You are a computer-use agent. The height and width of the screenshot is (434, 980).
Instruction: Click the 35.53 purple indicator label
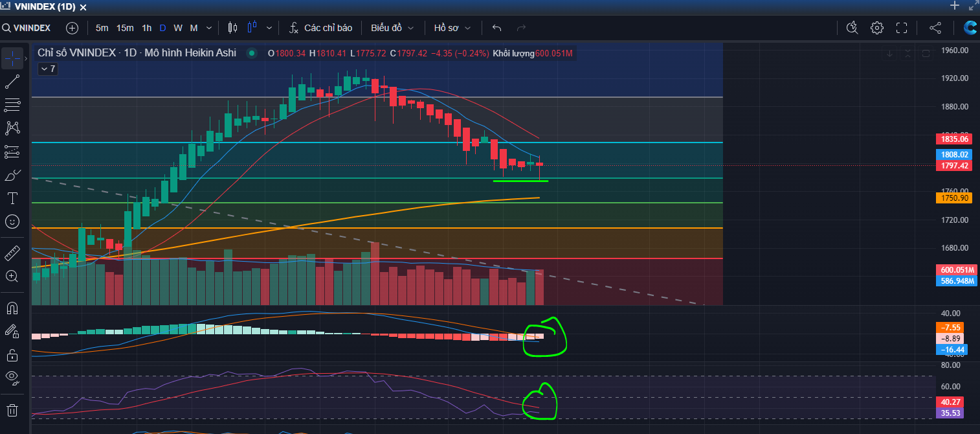(950, 413)
